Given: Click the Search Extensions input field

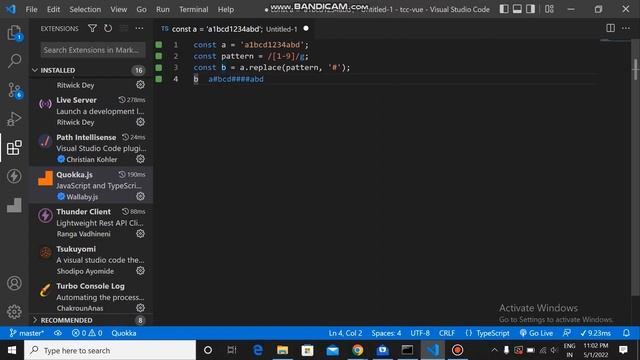Looking at the screenshot, I should [93, 50].
